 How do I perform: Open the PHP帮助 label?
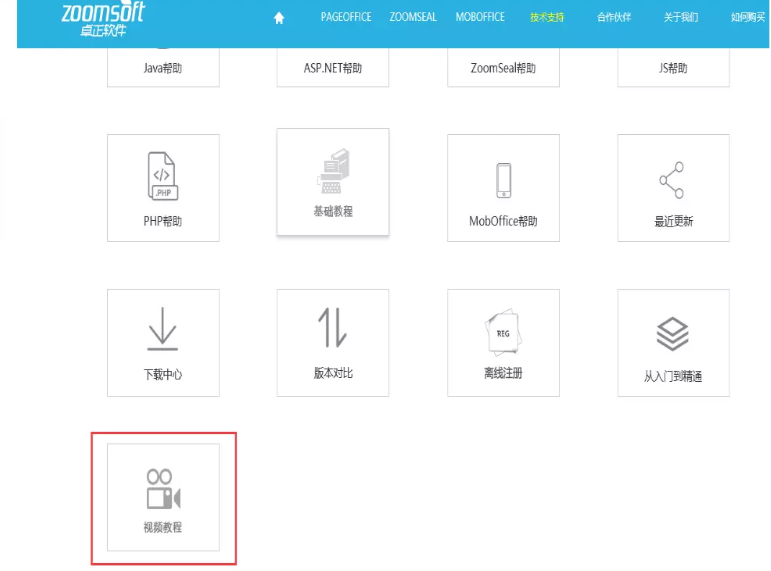pyautogui.click(x=163, y=221)
